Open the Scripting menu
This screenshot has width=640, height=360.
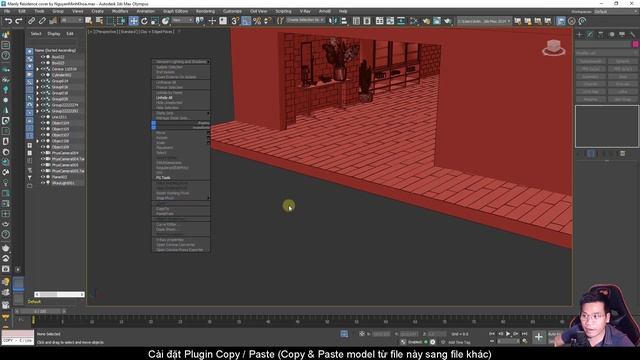(283, 11)
